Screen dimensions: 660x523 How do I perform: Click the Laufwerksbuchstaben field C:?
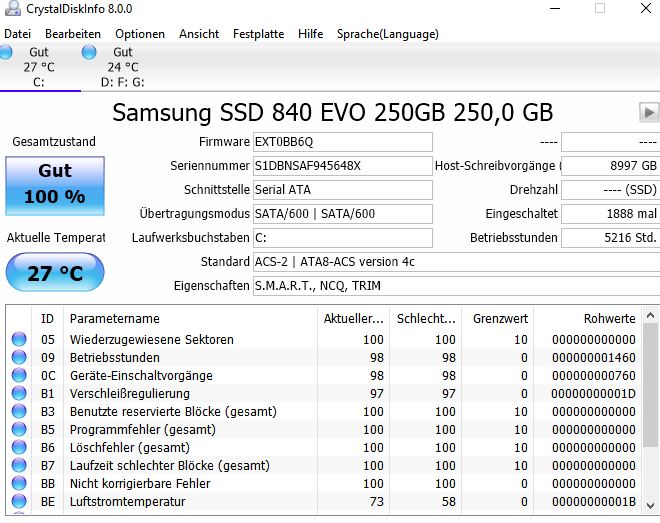click(343, 238)
